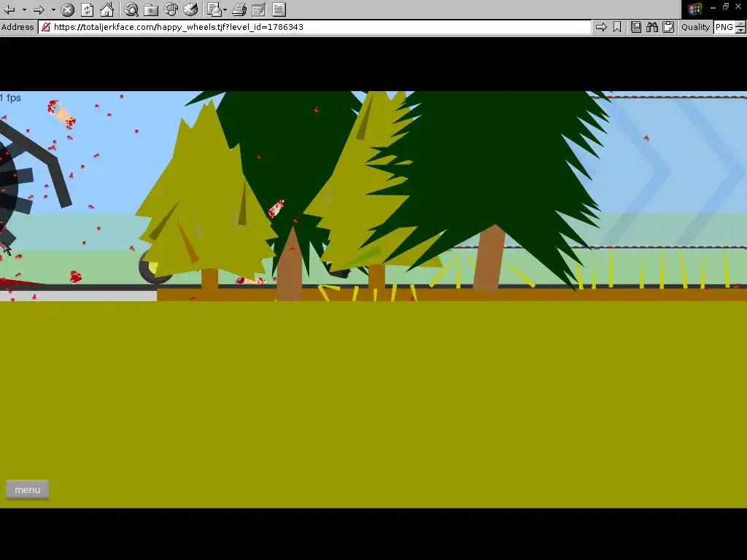747x560 pixels.
Task: Decrease quality with down stepper arrow
Action: [741, 30]
